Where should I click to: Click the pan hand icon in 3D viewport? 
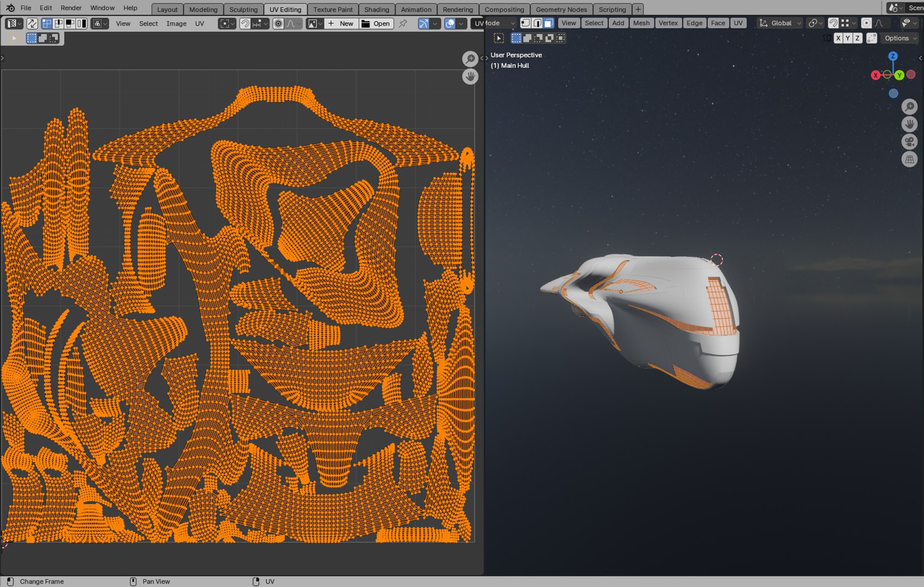(909, 124)
